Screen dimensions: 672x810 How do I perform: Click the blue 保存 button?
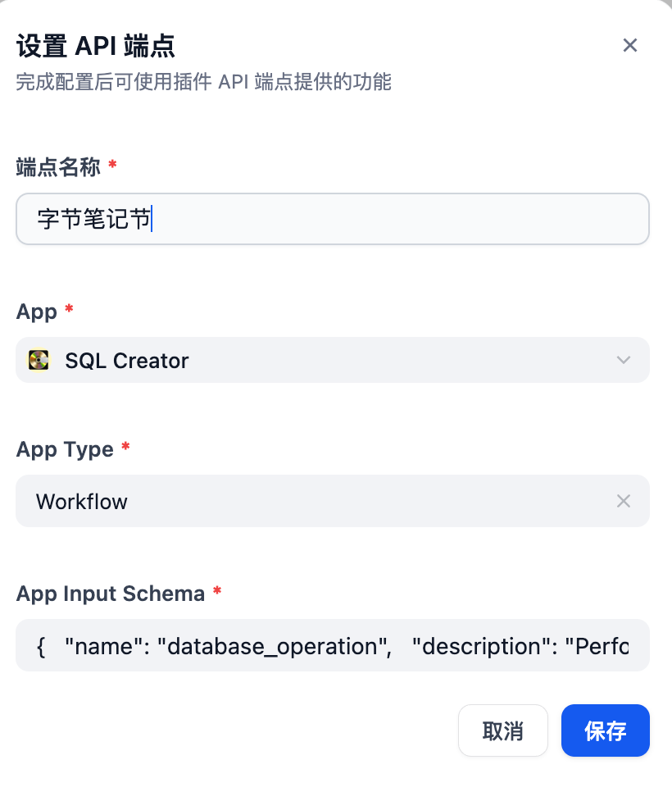point(606,730)
